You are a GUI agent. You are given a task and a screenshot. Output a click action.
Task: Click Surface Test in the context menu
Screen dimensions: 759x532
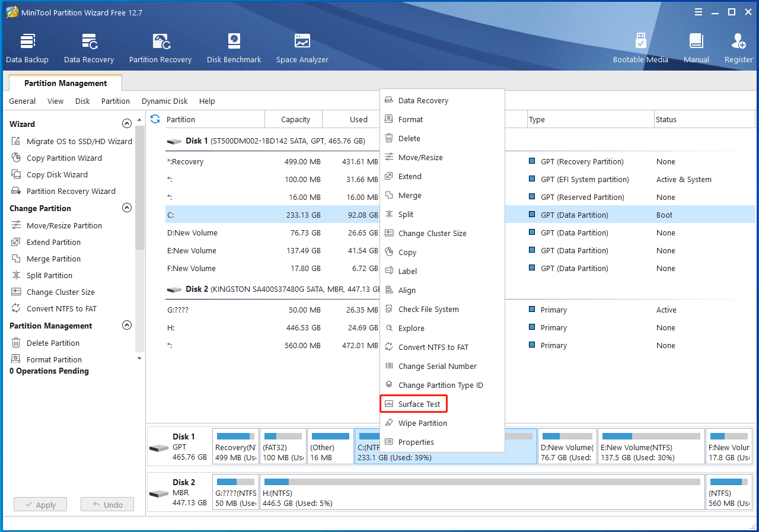click(442, 404)
